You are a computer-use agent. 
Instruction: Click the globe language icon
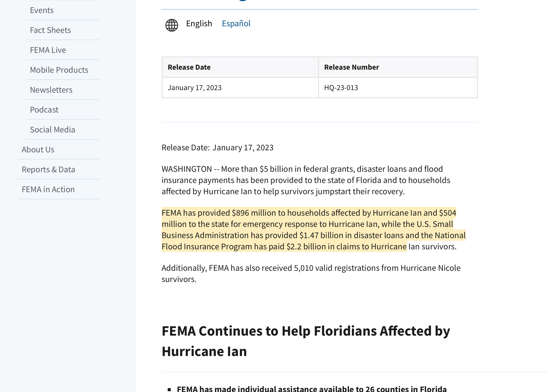(172, 25)
